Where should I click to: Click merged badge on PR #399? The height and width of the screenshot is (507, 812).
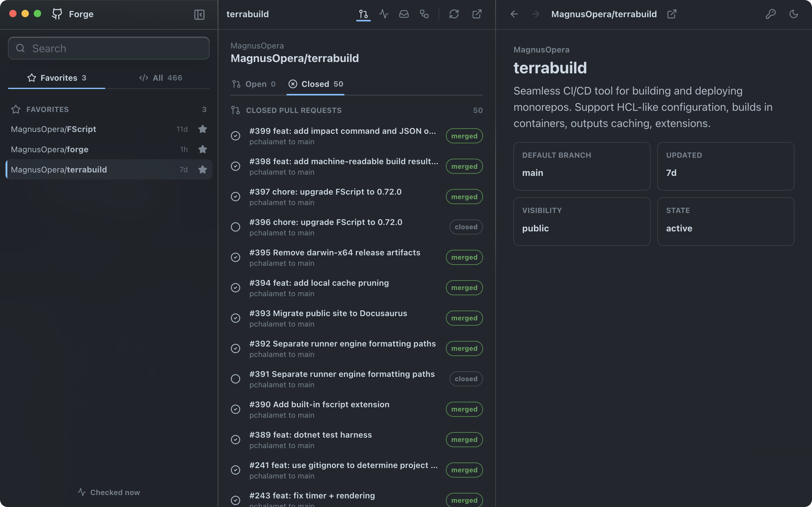coord(464,136)
